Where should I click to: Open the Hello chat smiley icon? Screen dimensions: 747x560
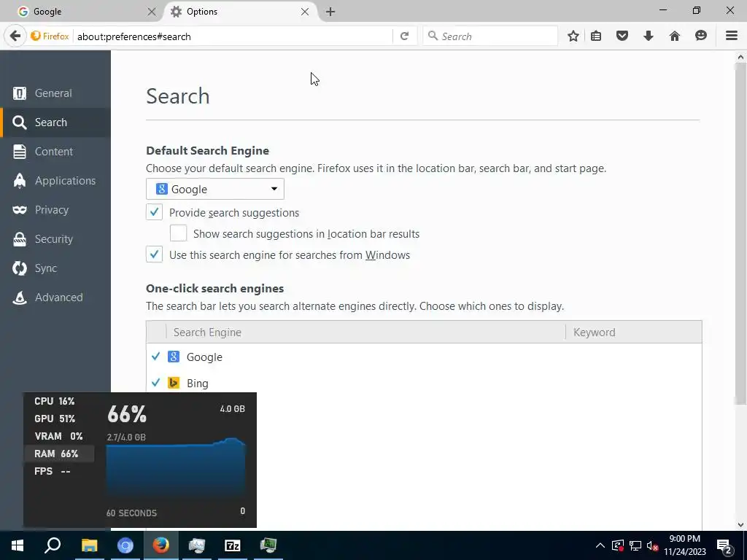[x=701, y=36]
